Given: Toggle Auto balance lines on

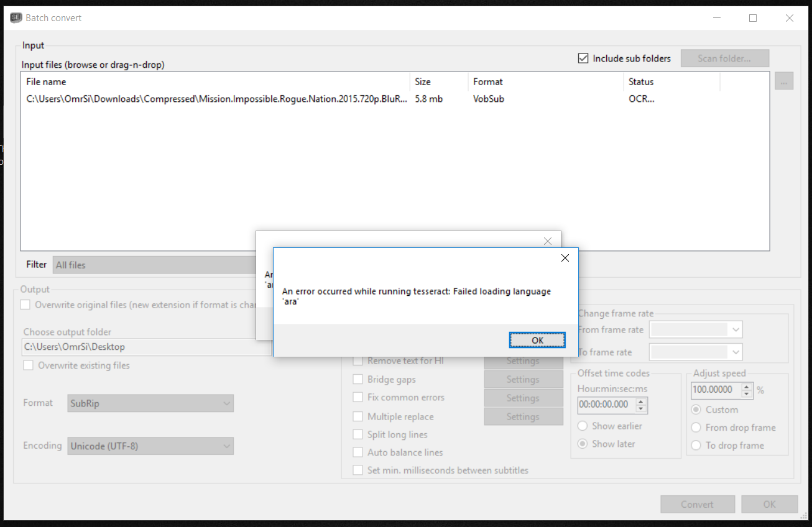Looking at the screenshot, I should (358, 452).
